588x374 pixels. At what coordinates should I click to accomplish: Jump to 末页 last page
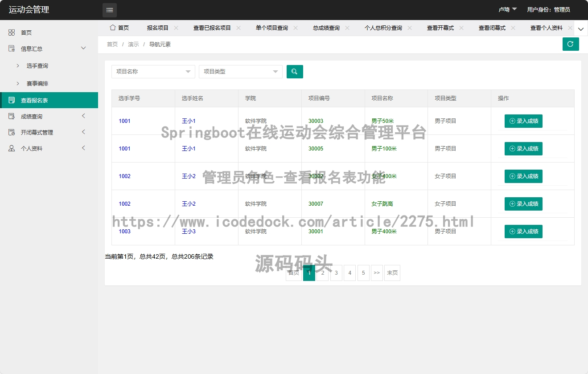[x=392, y=273]
